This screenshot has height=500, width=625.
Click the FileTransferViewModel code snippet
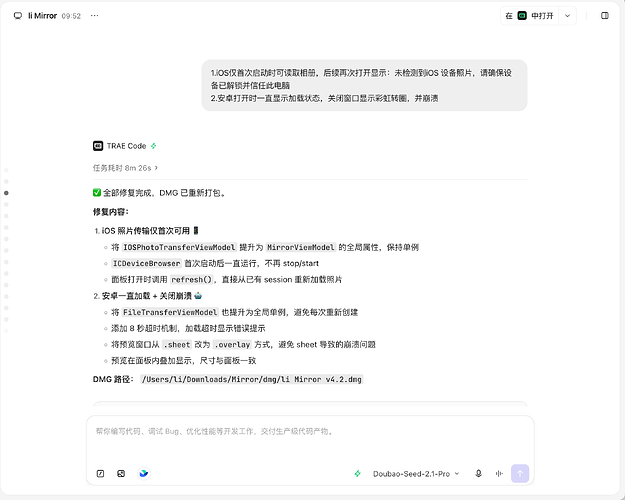tap(170, 312)
